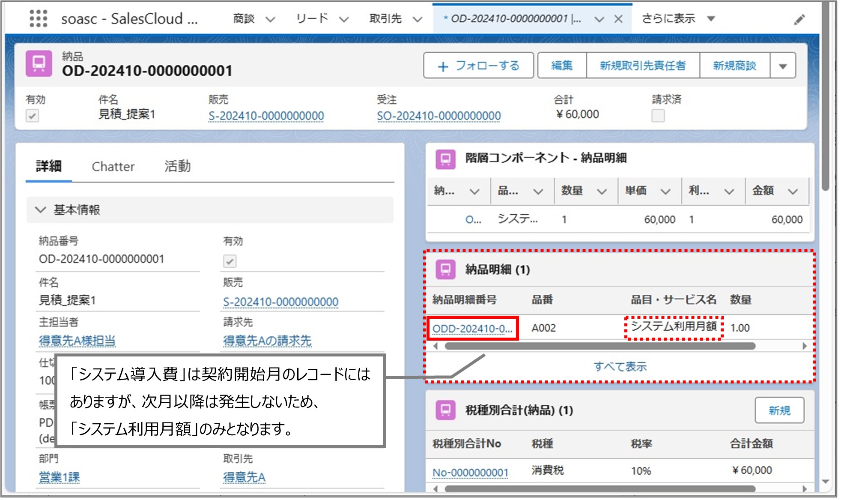
Task: Open the 納... column menu chevron
Action: point(474,192)
